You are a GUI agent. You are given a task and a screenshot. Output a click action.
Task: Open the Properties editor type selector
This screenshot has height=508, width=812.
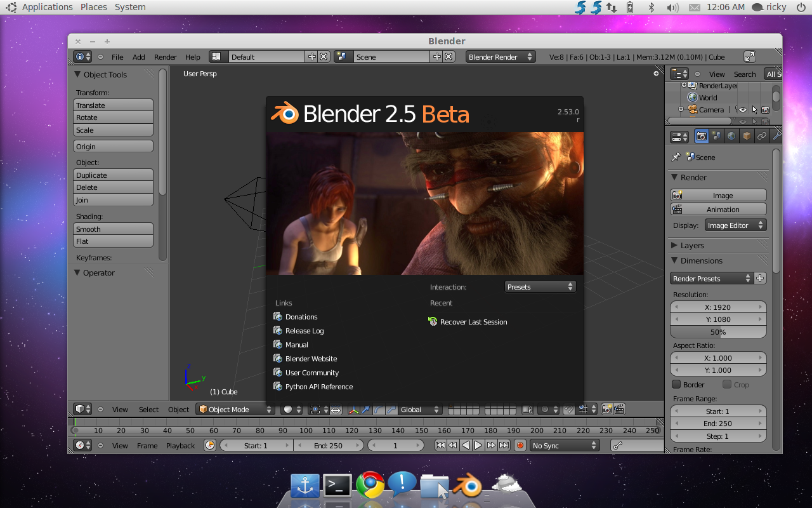pyautogui.click(x=679, y=136)
